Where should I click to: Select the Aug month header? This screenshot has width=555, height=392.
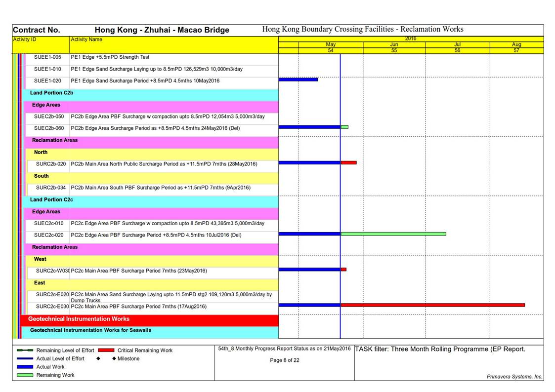[516, 44]
